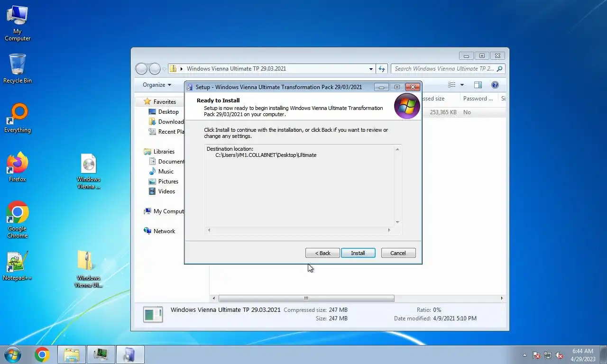607x364 pixels.
Task: Launch Firefox from the desktop
Action: coord(18,167)
